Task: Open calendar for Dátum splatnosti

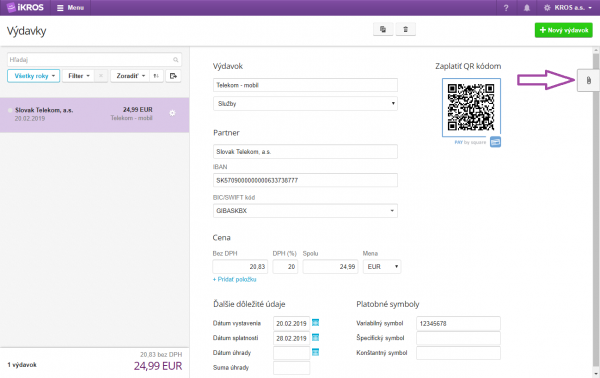Action: [x=315, y=337]
